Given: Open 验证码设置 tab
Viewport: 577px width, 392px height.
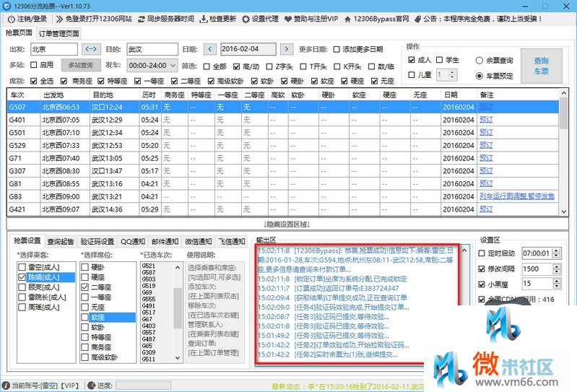Looking at the screenshot, I should [x=97, y=241].
